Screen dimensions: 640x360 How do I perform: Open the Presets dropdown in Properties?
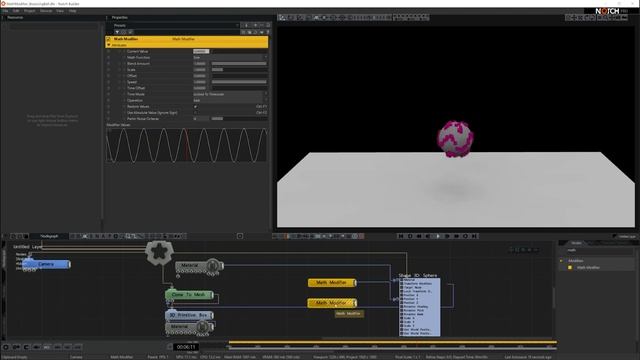point(176,25)
